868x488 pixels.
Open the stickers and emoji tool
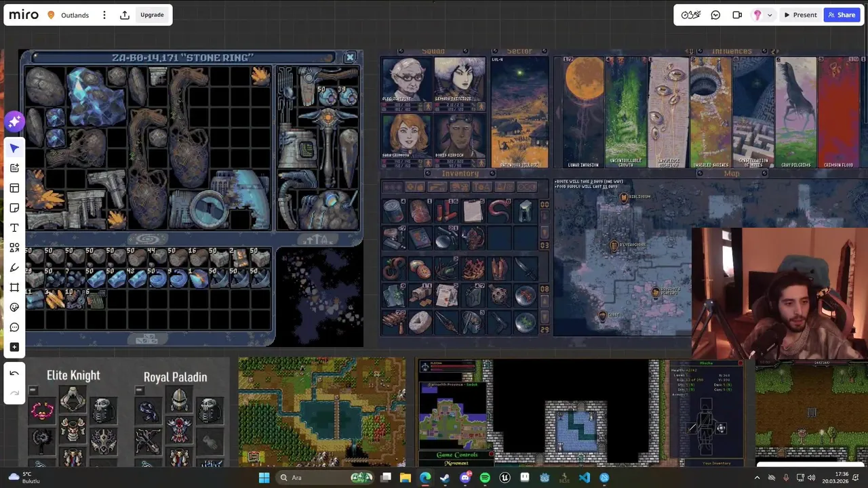point(14,307)
